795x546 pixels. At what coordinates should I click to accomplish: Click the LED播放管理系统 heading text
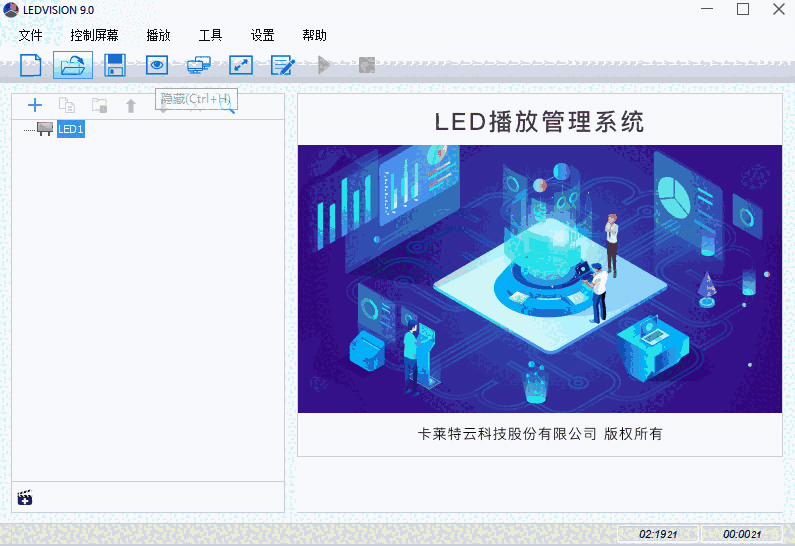tap(539, 122)
